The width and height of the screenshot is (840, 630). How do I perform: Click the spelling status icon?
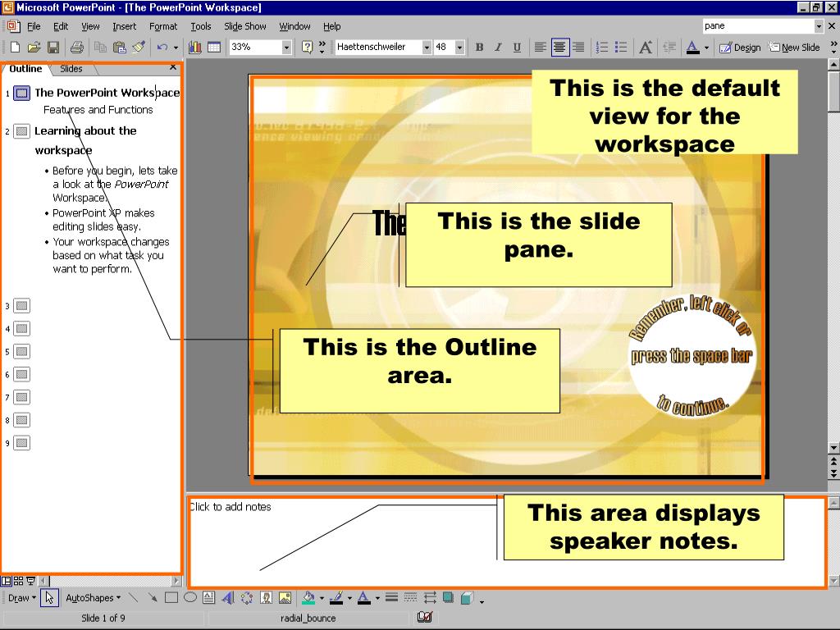pos(424,617)
